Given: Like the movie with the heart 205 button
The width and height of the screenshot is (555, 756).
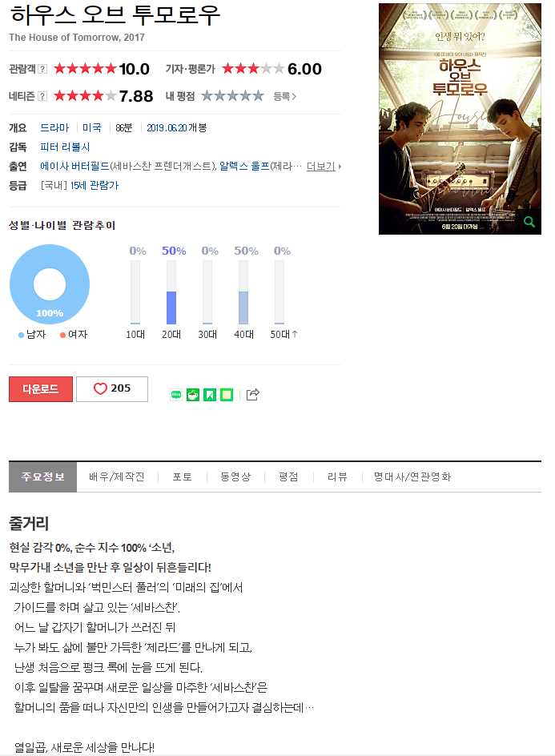Looking at the screenshot, I should (x=112, y=388).
